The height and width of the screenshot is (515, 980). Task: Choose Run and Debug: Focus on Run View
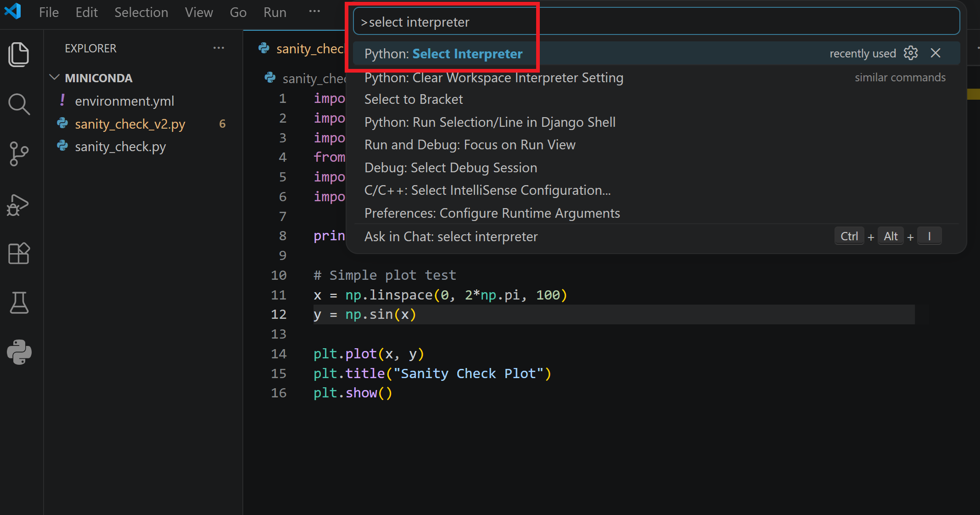pyautogui.click(x=657, y=145)
